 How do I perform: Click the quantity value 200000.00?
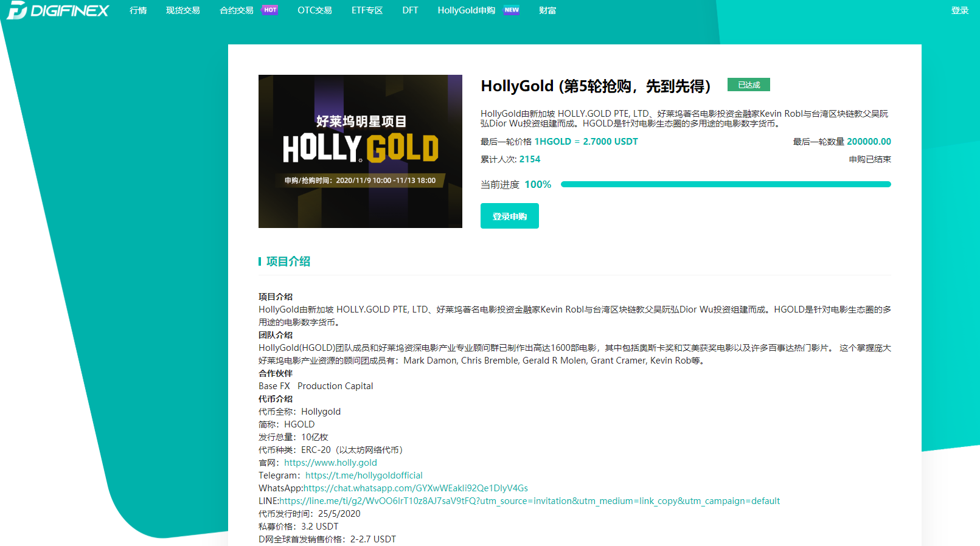coord(869,142)
